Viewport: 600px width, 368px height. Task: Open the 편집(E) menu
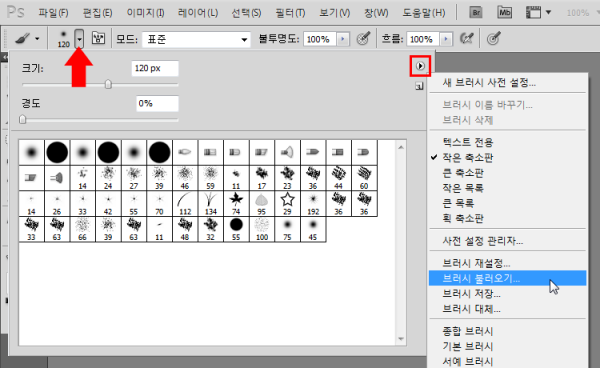98,13
